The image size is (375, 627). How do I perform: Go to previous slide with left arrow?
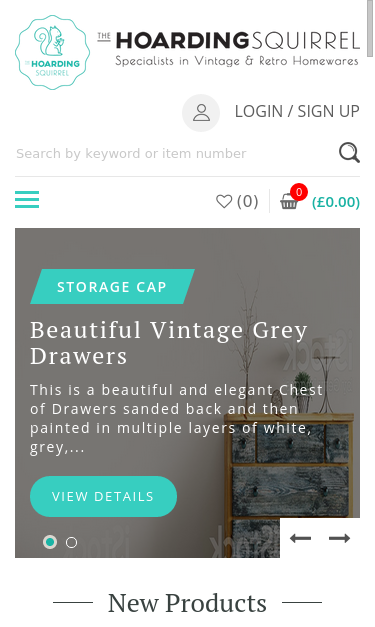click(x=300, y=538)
